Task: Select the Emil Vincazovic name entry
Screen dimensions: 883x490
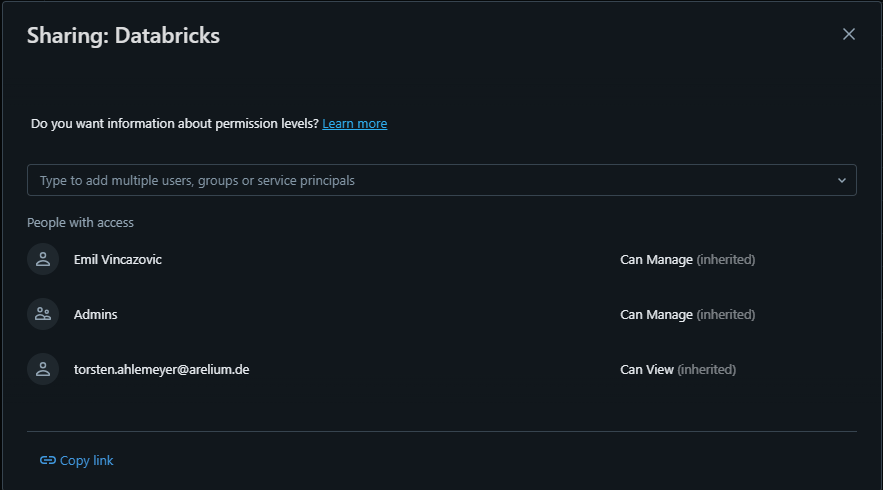Action: (118, 259)
